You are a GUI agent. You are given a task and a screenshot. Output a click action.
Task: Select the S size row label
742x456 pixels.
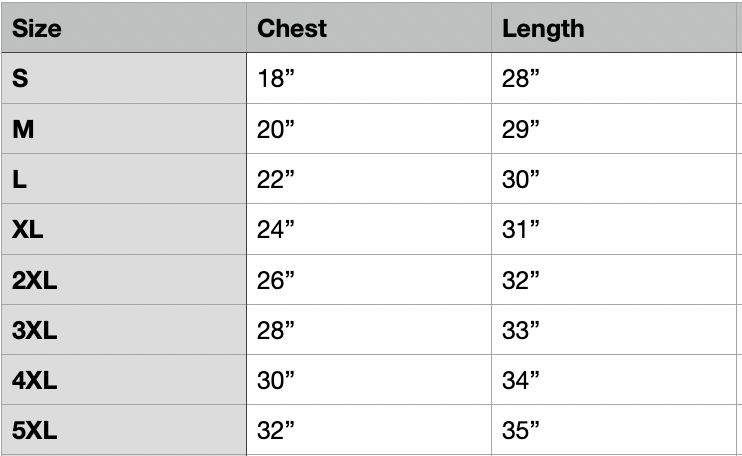click(20, 79)
